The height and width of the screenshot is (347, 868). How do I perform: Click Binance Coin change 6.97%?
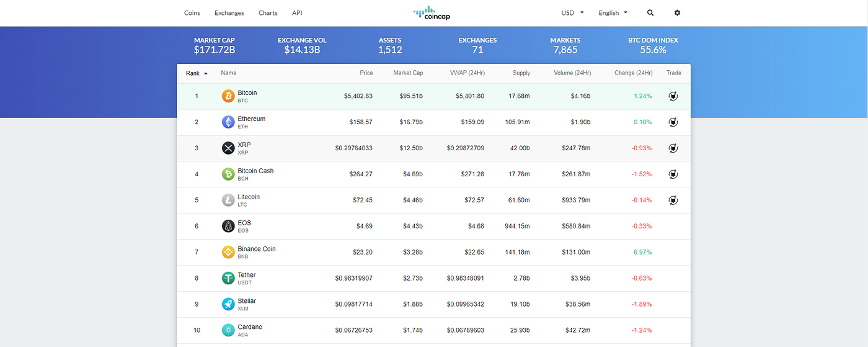(x=643, y=253)
